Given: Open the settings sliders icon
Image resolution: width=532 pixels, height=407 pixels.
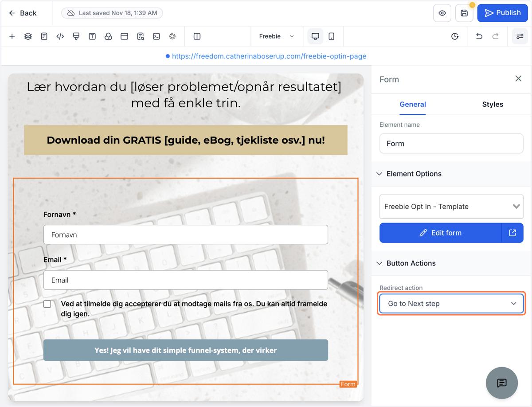Looking at the screenshot, I should 520,36.
